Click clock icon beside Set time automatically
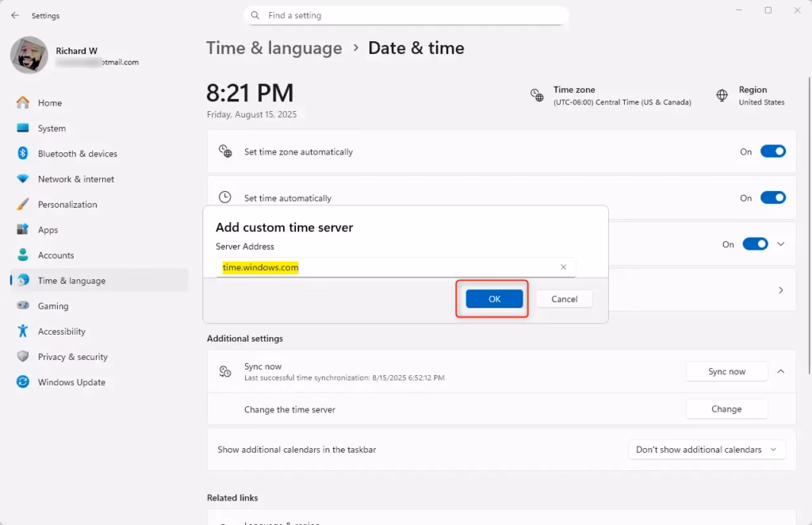This screenshot has height=525, width=812. click(x=224, y=197)
